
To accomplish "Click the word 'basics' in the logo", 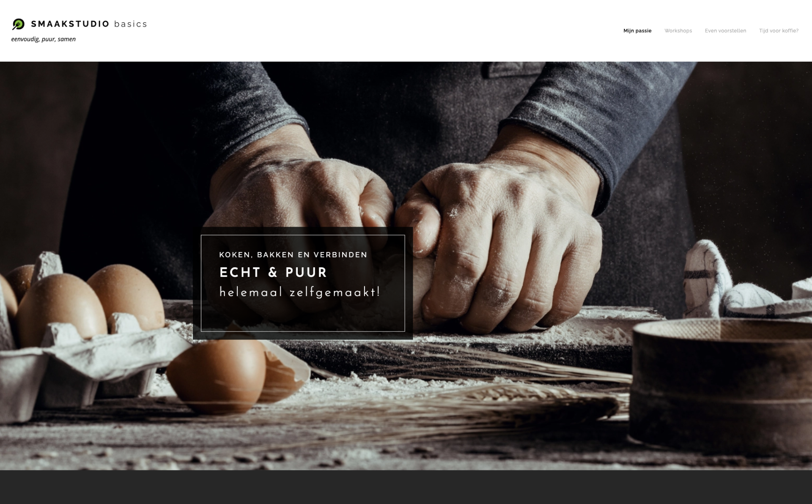I will coord(131,24).
